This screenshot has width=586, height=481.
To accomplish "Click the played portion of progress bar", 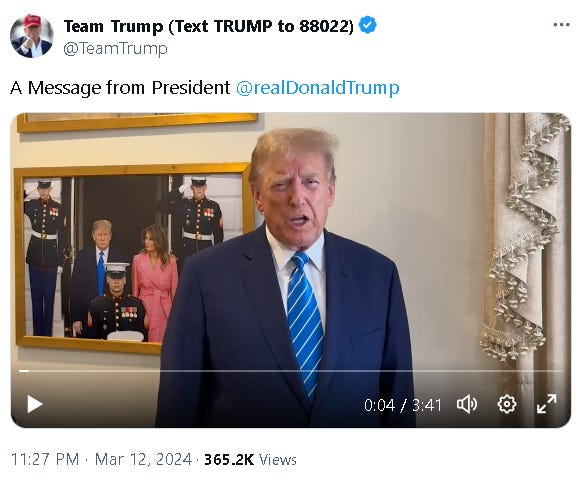I will click(24, 371).
